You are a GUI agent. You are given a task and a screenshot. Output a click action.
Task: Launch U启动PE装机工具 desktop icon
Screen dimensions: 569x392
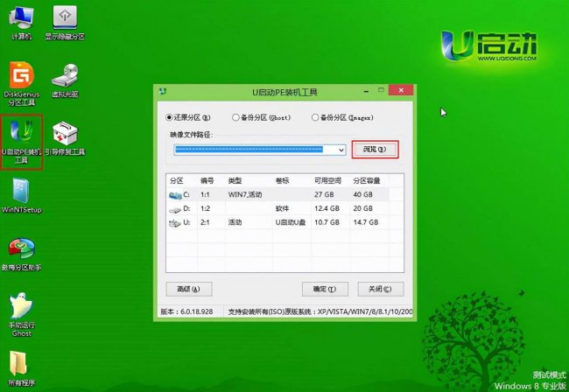pyautogui.click(x=21, y=142)
